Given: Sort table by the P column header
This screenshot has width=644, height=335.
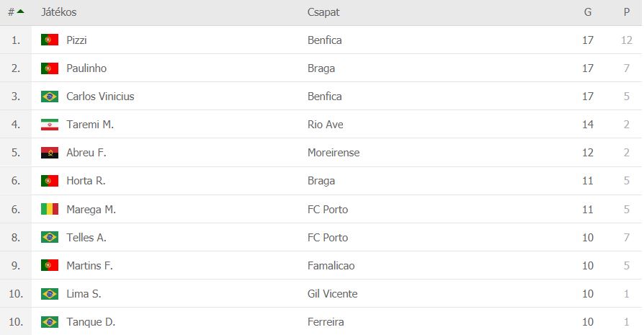Looking at the screenshot, I should pyautogui.click(x=627, y=12).
